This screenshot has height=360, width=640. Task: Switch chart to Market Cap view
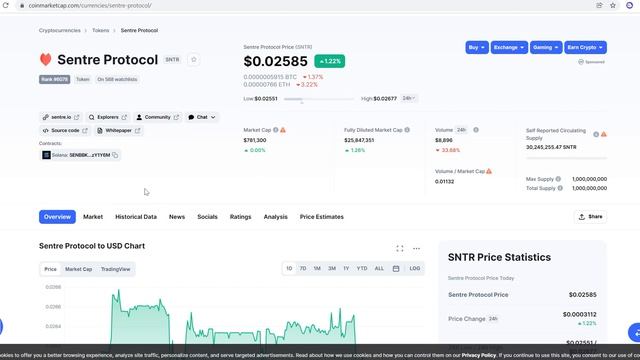click(78, 269)
